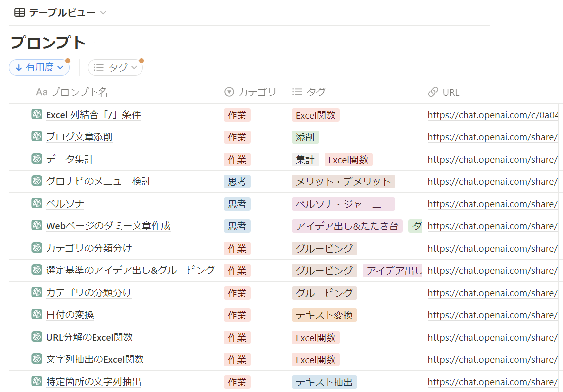This screenshot has height=392, width=563.
Task: Click the ChatGPT icon next to Excel 列結合「/」条件
Action: click(36, 114)
